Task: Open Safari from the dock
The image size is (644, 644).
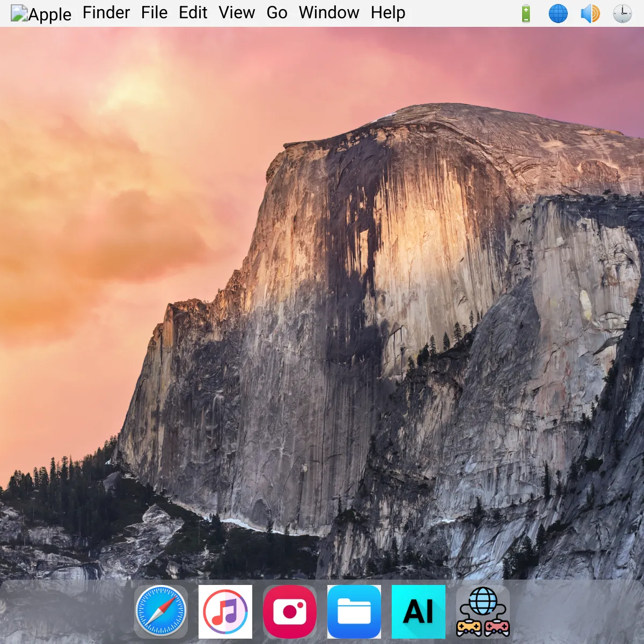Action: click(x=161, y=612)
